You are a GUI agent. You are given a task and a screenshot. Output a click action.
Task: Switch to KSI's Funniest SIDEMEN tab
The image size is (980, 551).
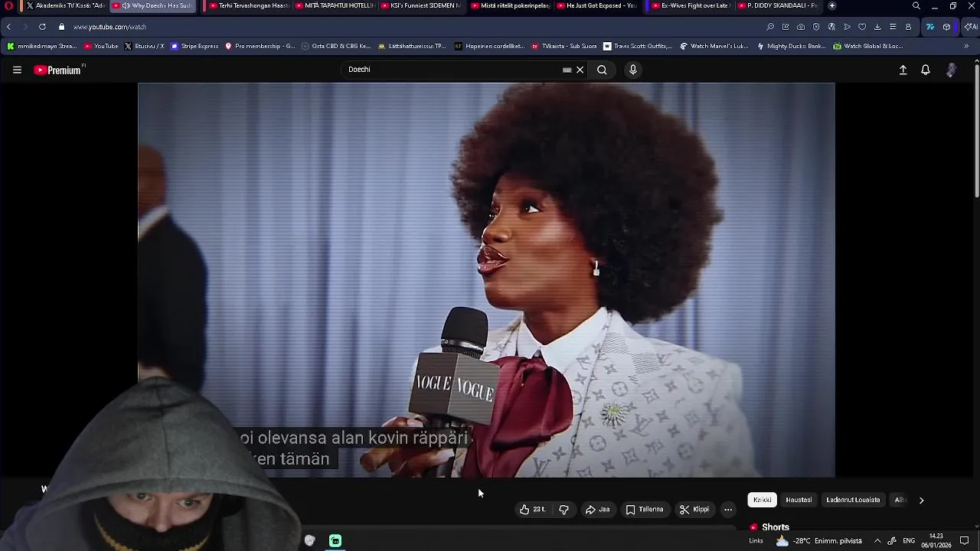pos(420,5)
